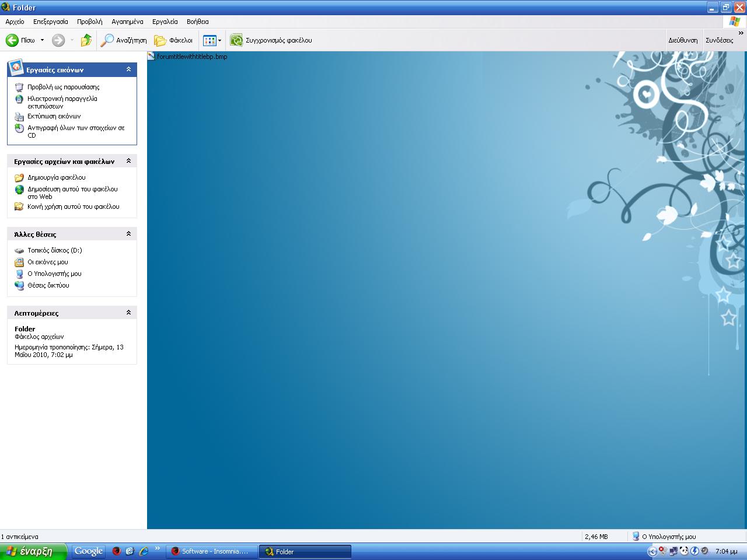Go up one folder level icon
The width and height of the screenshot is (747, 560).
(x=86, y=40)
